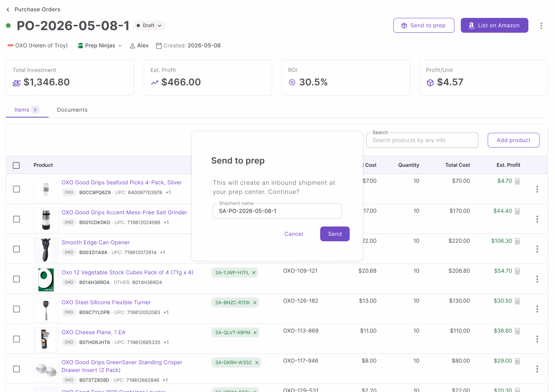Image resolution: width=555 pixels, height=392 pixels.
Task: Open Smooth Edge Can Opener link
Action: click(x=96, y=243)
